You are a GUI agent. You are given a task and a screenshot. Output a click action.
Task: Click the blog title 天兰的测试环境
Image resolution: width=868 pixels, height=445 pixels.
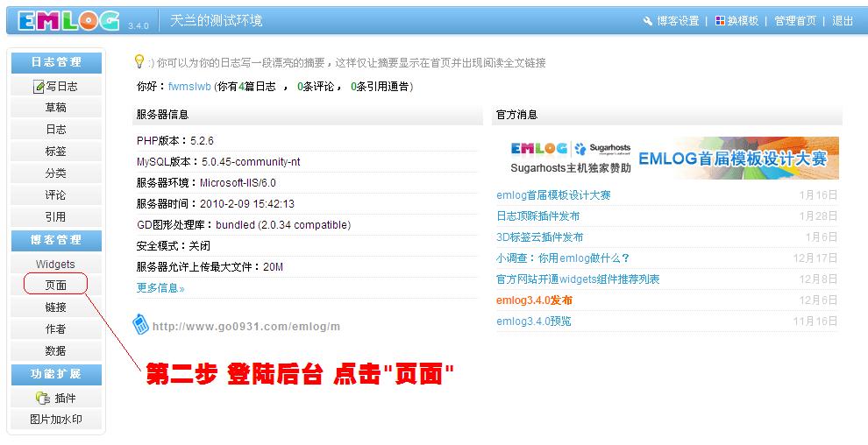(216, 21)
